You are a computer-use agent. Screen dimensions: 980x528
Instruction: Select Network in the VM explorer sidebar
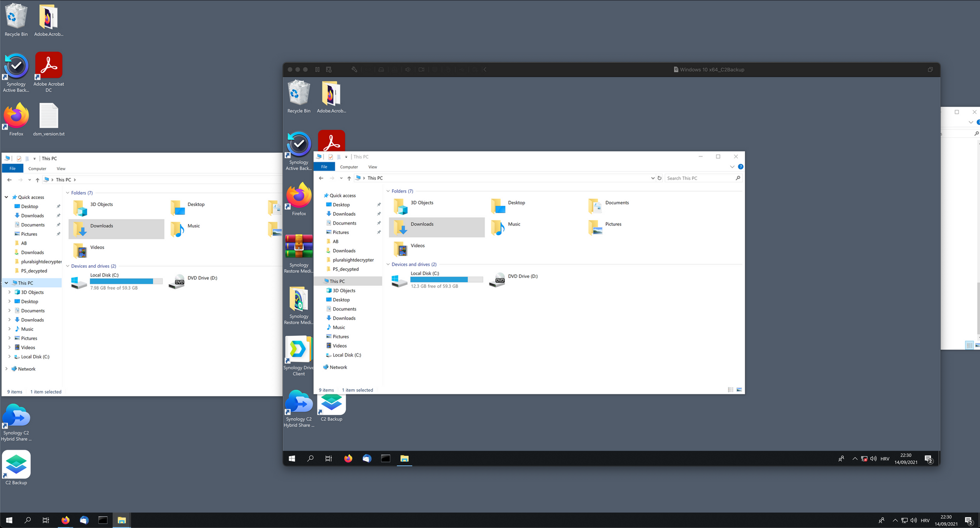[338, 367]
